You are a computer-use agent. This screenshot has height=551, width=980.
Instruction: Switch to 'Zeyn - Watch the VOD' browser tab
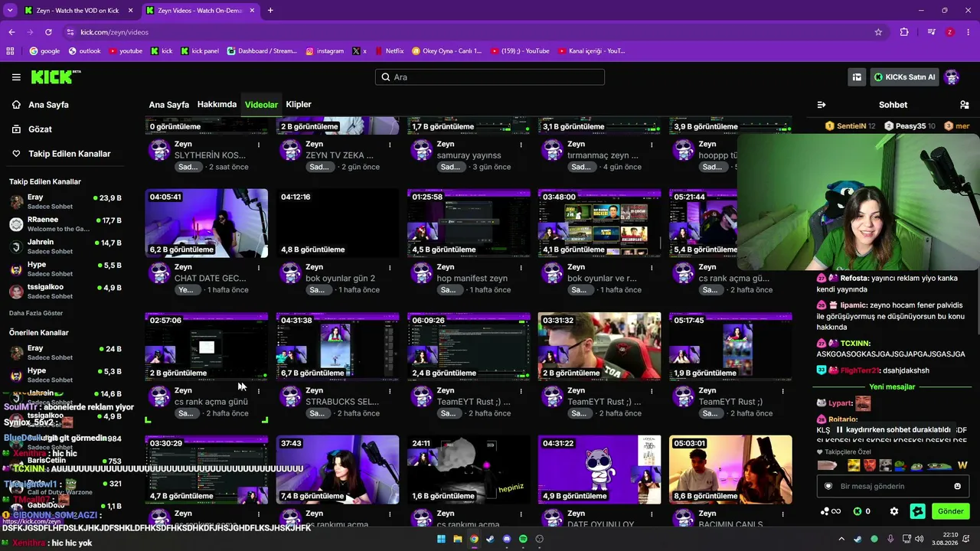(79, 11)
